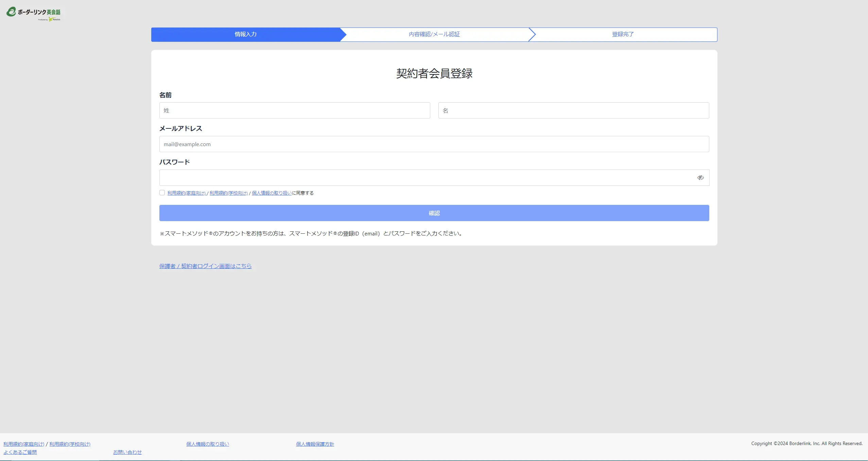This screenshot has width=868, height=461.
Task: Select the 内容確認/メール認証 step
Action: point(434,34)
